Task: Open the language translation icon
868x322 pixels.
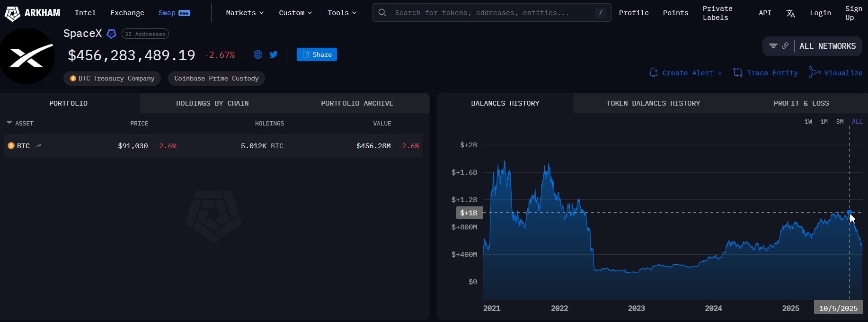Action: click(x=790, y=13)
